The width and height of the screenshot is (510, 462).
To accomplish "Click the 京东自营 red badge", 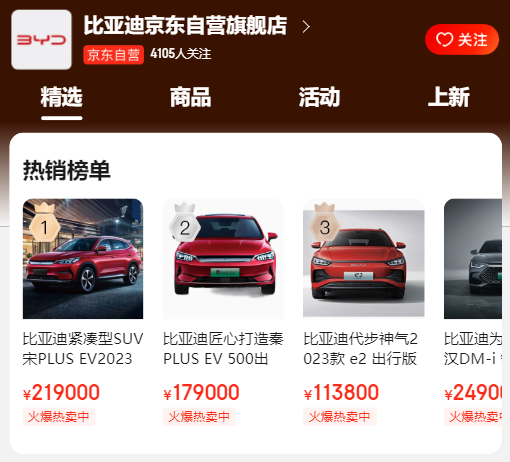I will point(113,55).
